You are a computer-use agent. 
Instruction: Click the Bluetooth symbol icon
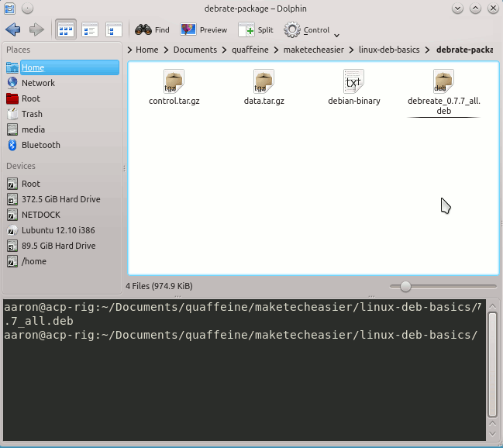(12, 145)
